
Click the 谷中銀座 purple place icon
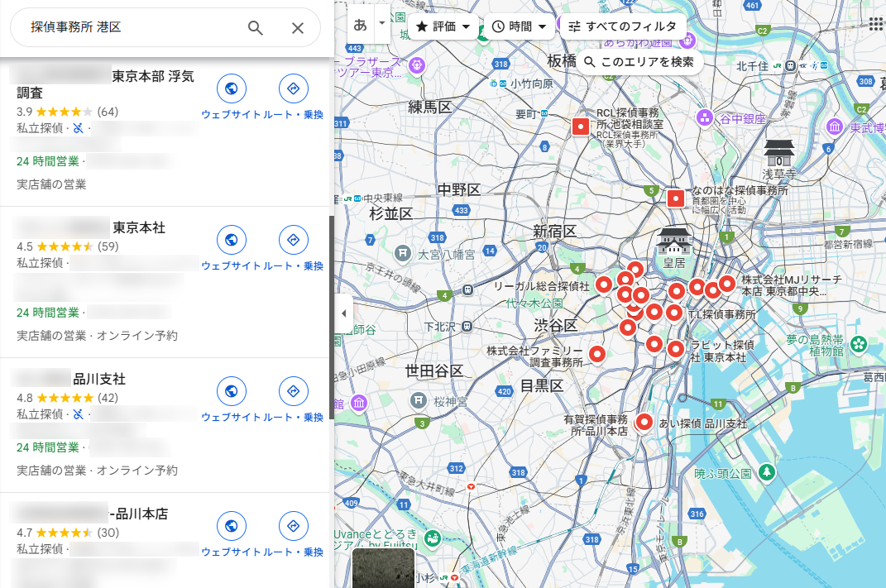(x=704, y=118)
